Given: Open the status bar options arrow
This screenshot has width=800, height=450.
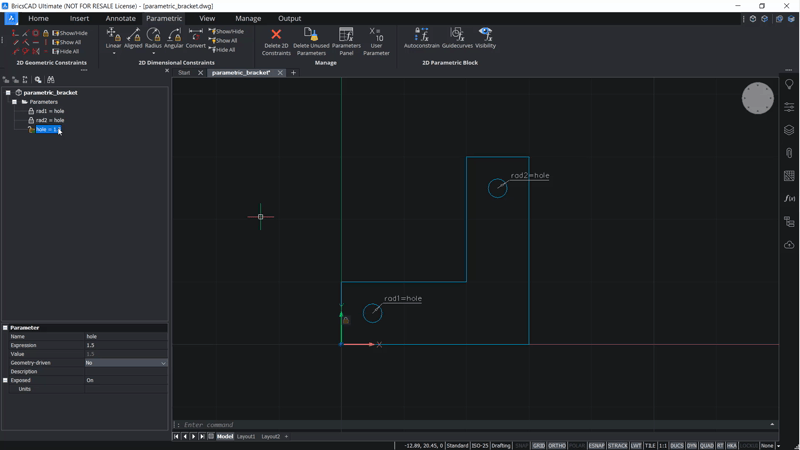Looking at the screenshot, I should point(778,446).
